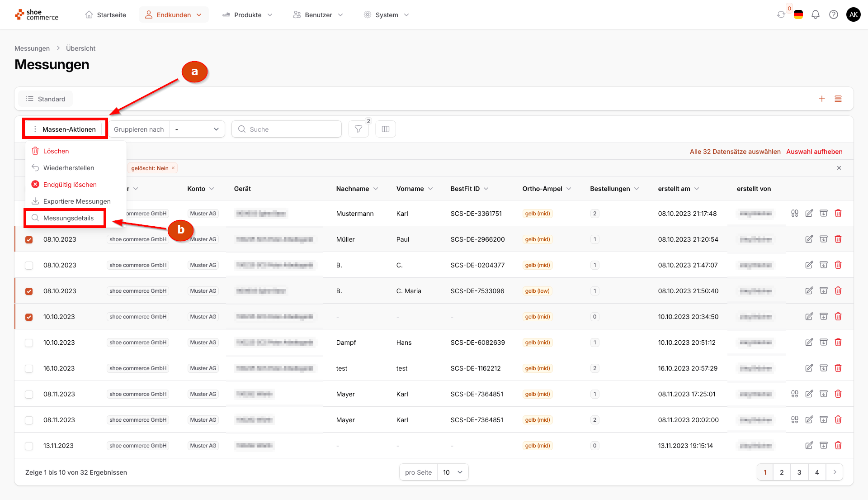Expand the Produkte navigation menu

248,14
